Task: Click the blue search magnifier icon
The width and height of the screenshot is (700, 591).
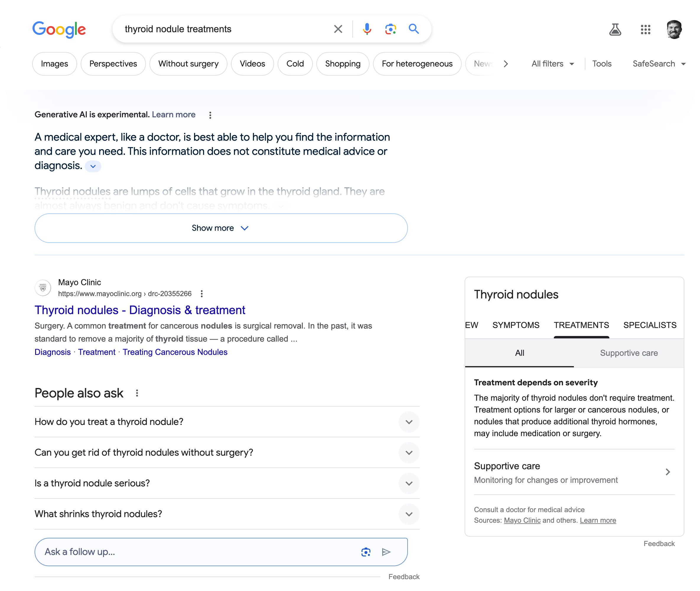Action: (x=414, y=29)
